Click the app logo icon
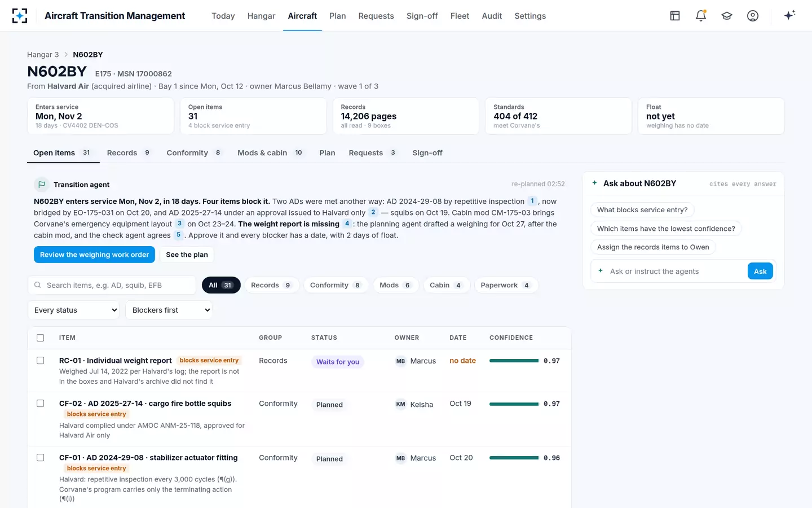This screenshot has width=812, height=508. click(20, 16)
